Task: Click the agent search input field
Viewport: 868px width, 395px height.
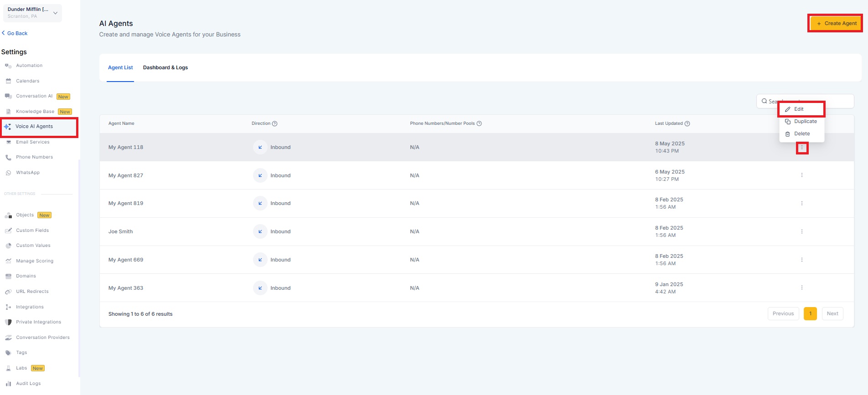Action: point(805,101)
